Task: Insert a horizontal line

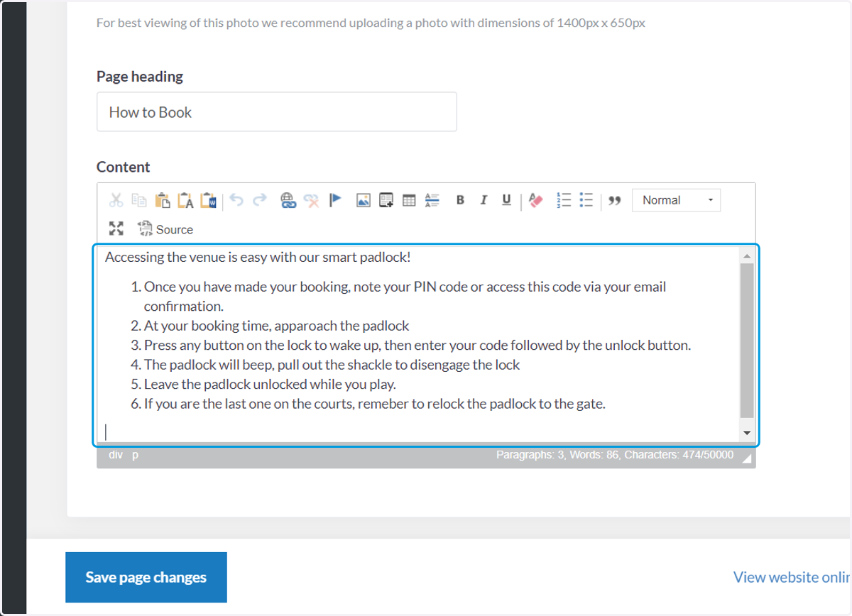Action: pos(432,200)
